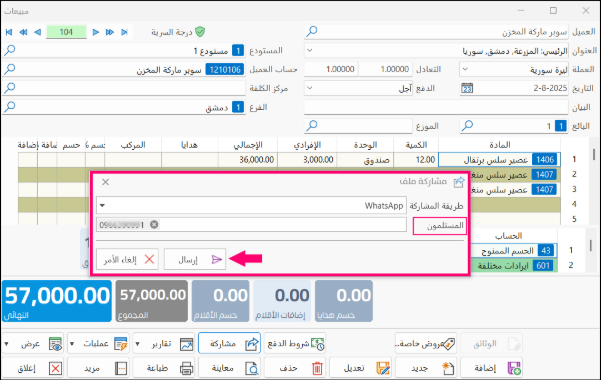The width and height of the screenshot is (601, 380).
Task: Click the customer search magnifier icon
Action: (312, 31)
